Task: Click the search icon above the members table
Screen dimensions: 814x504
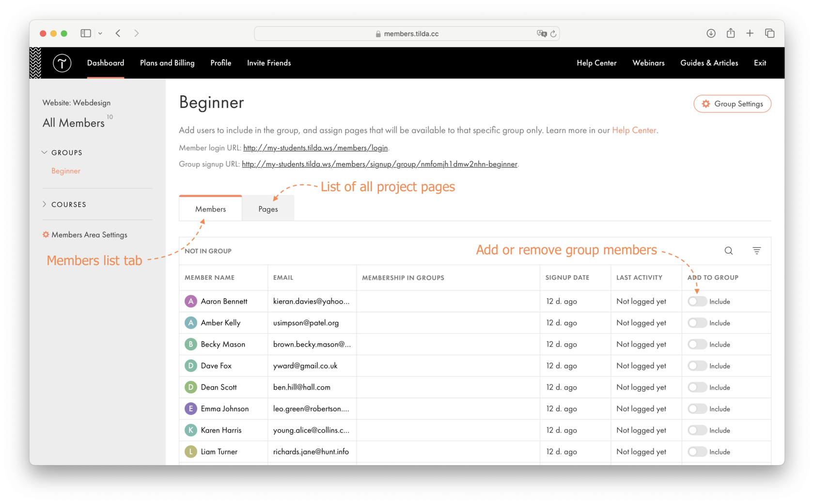Action: (728, 251)
